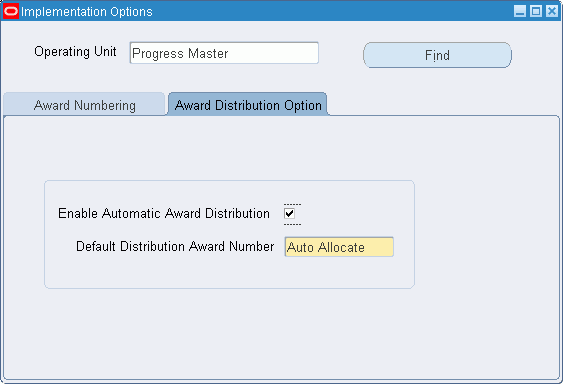This screenshot has width=563, height=384.
Task: Click the red Oracle logo icon
Action: 11,11
